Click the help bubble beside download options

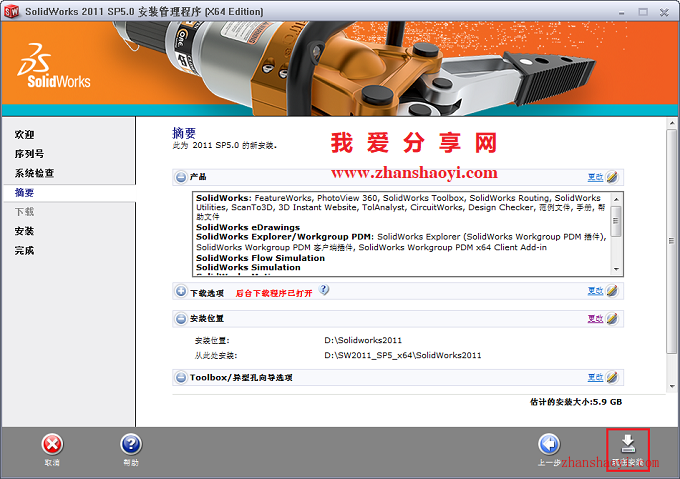coord(324,290)
